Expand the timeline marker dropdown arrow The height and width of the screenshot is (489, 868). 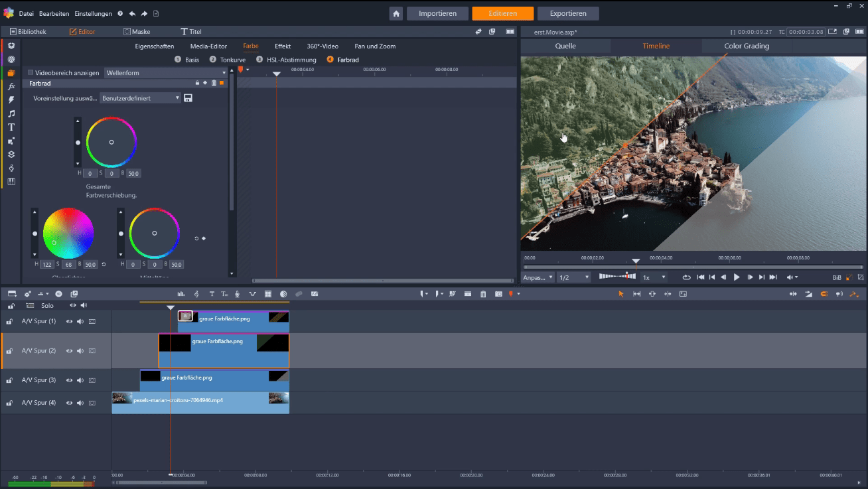(x=519, y=294)
